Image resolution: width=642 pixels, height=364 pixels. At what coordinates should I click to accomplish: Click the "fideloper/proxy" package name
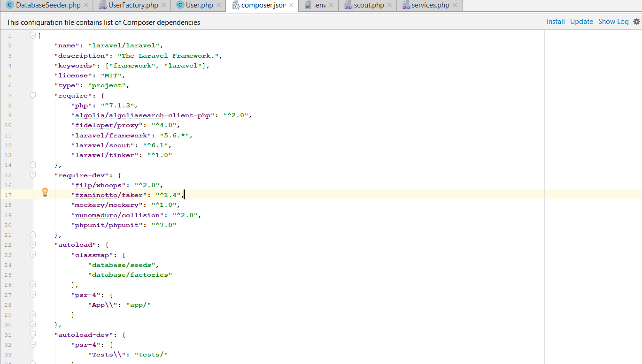(x=107, y=125)
